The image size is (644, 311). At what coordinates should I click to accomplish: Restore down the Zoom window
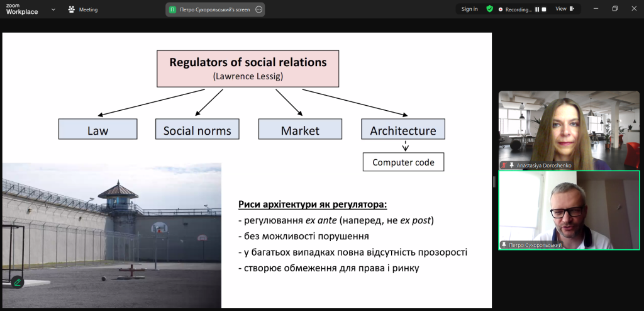click(x=615, y=9)
